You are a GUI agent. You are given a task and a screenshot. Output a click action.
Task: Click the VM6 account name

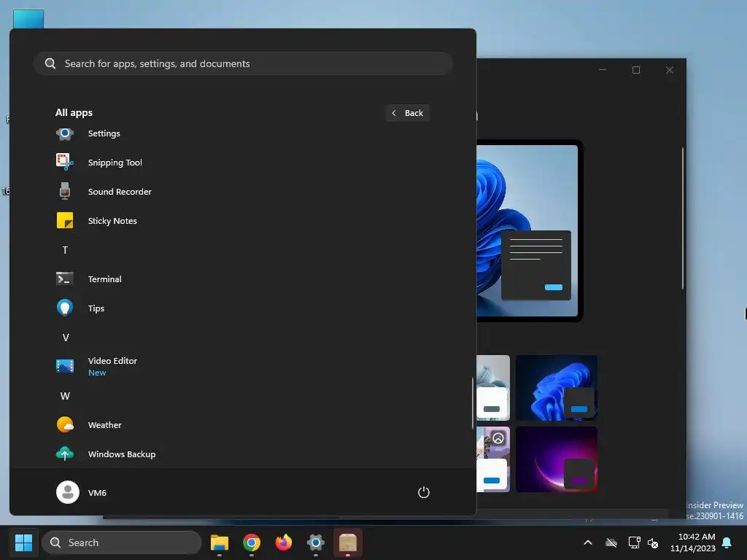click(x=97, y=493)
